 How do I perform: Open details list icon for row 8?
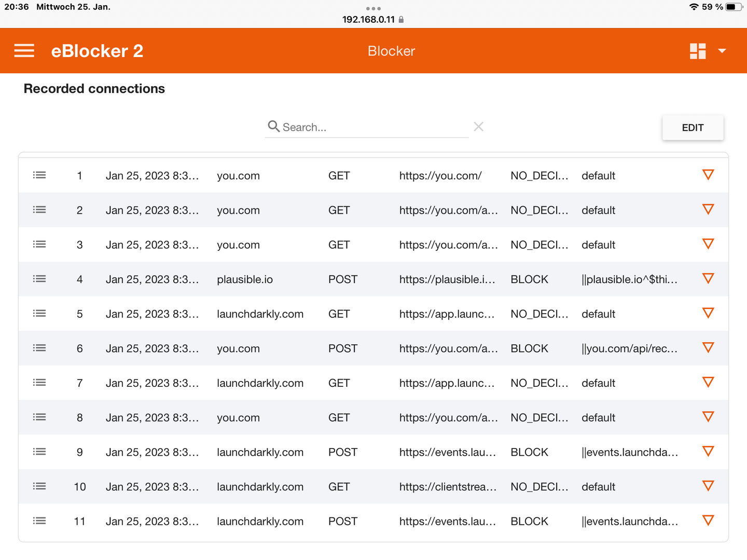click(39, 417)
